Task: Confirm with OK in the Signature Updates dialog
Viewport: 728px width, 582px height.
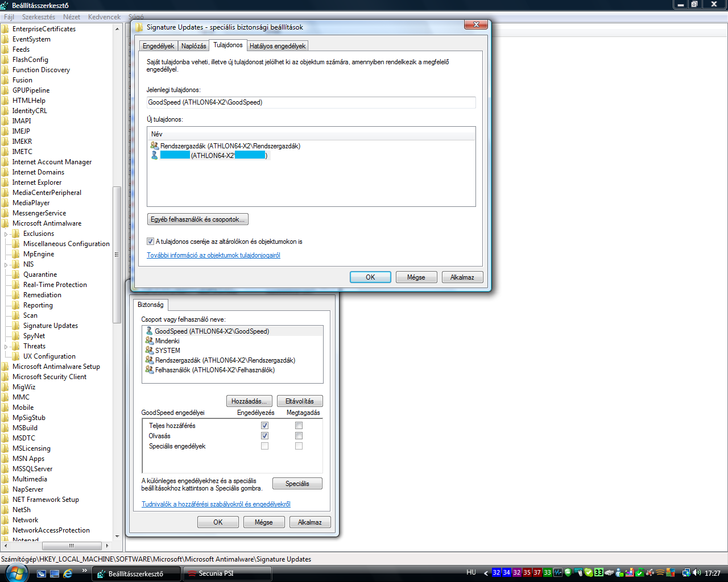Action: point(370,277)
